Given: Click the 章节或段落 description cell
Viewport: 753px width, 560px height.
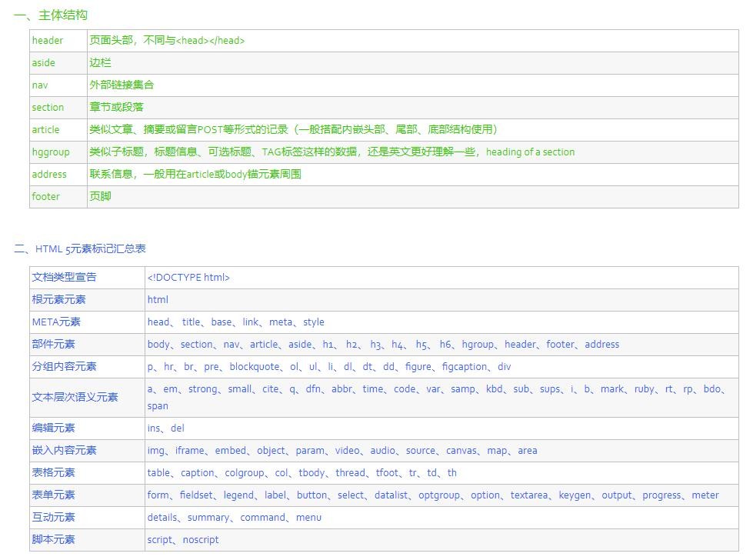Looking at the screenshot, I should pyautogui.click(x=116, y=107).
